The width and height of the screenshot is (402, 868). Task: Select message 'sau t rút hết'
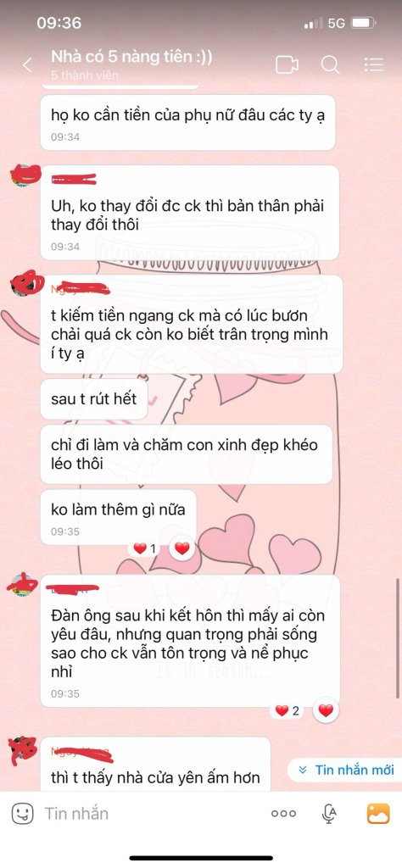(x=94, y=399)
